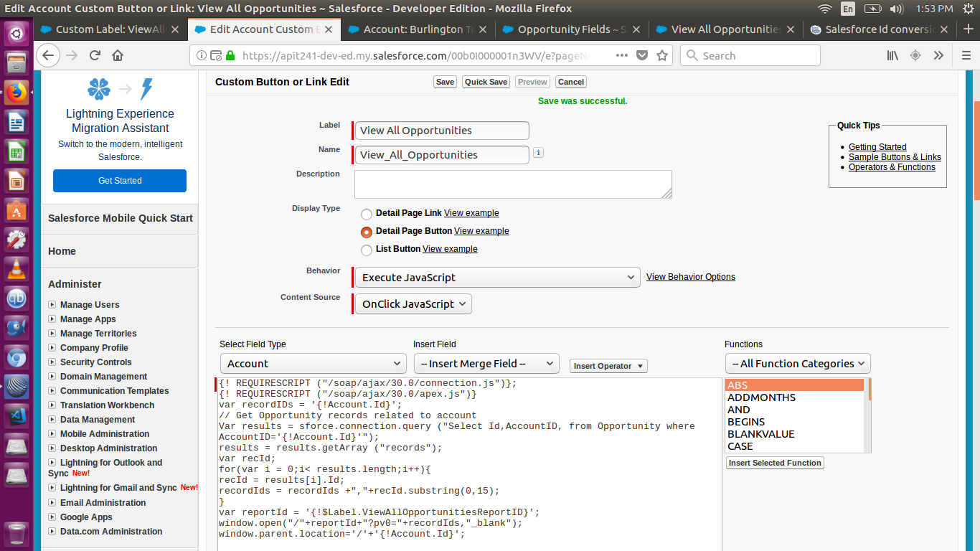Select Detail Page Link radio button
Viewport: 980px width, 551px height.
[367, 214]
